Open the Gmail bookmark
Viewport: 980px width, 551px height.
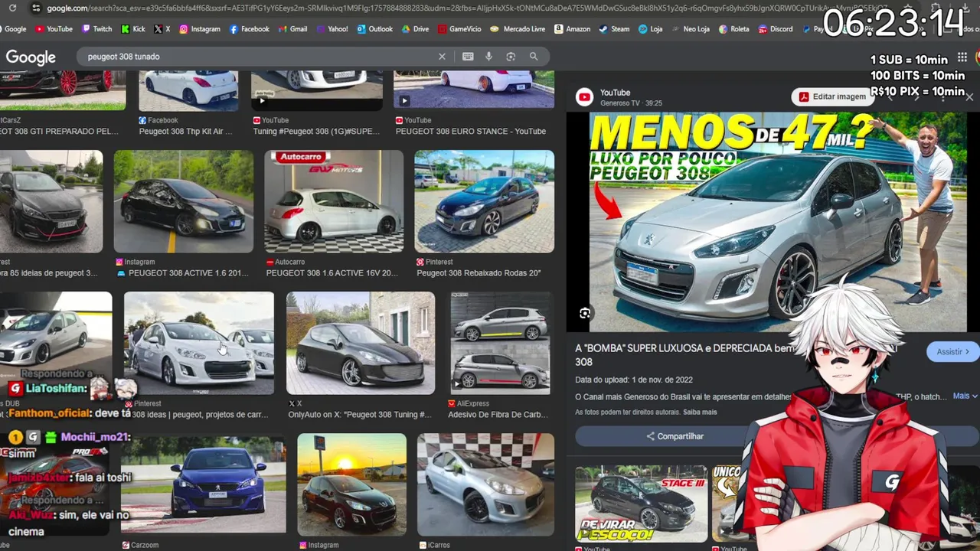[292, 29]
